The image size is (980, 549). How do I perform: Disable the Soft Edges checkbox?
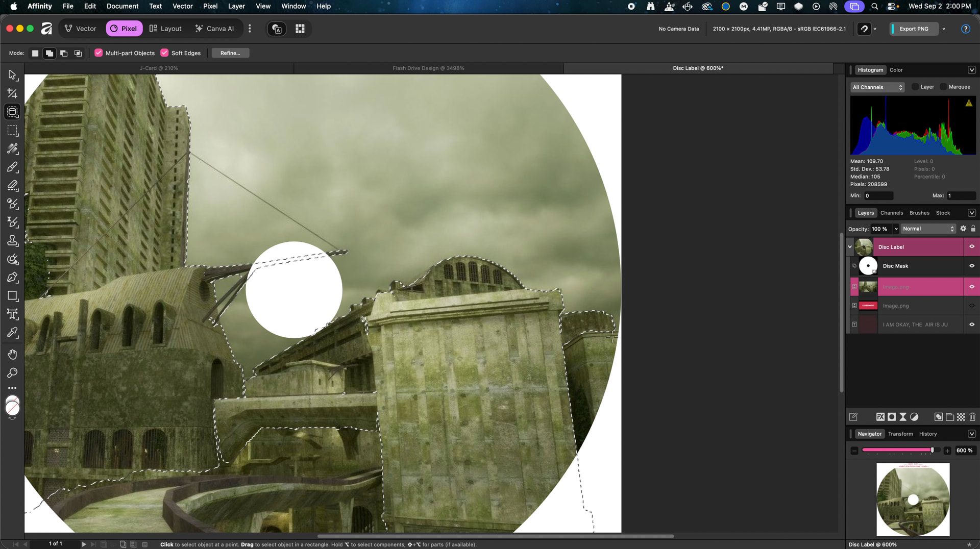coord(164,53)
